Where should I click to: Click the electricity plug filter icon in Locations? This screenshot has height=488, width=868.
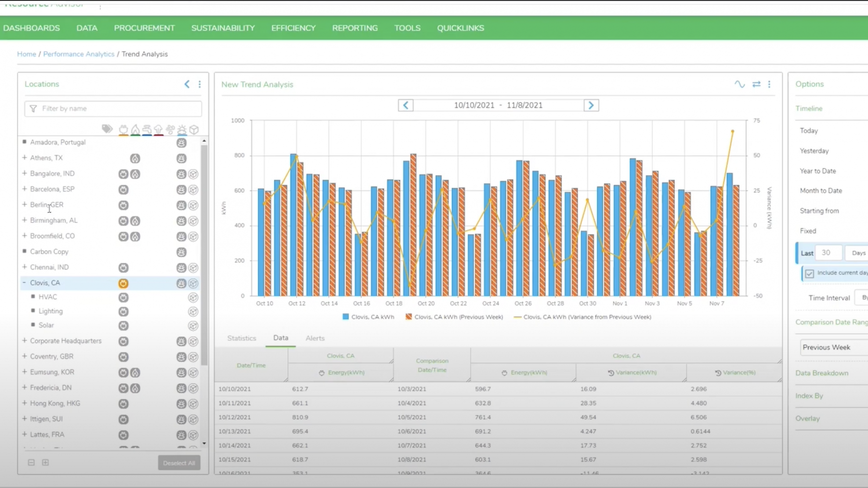123,129
